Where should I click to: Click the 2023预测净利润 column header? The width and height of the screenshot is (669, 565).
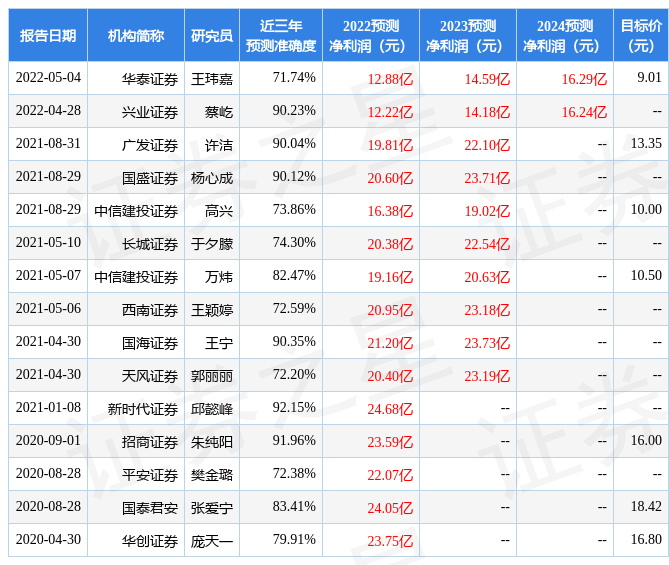coord(468,35)
